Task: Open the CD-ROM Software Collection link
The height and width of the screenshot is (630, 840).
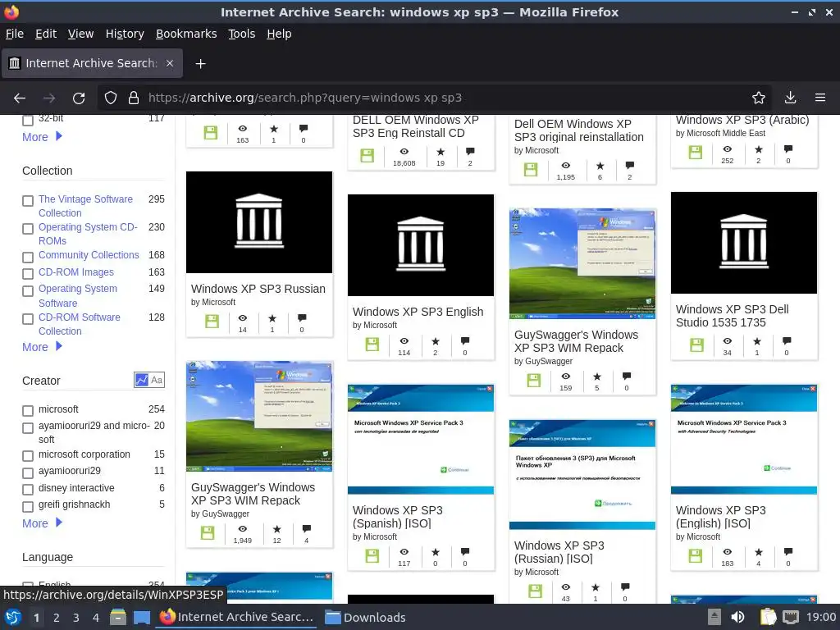Action: (80, 324)
